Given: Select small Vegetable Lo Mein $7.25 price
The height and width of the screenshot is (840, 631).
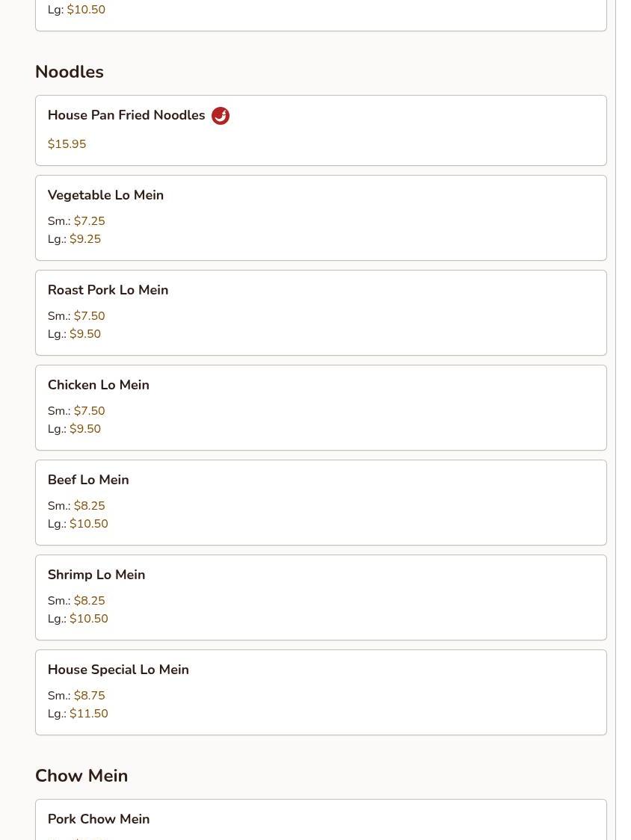Looking at the screenshot, I should [89, 221].
